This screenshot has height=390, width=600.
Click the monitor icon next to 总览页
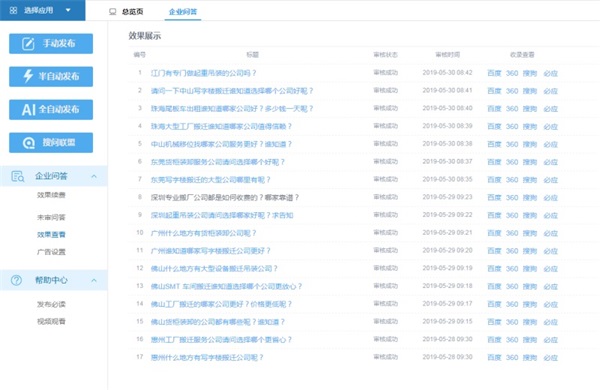(x=112, y=12)
